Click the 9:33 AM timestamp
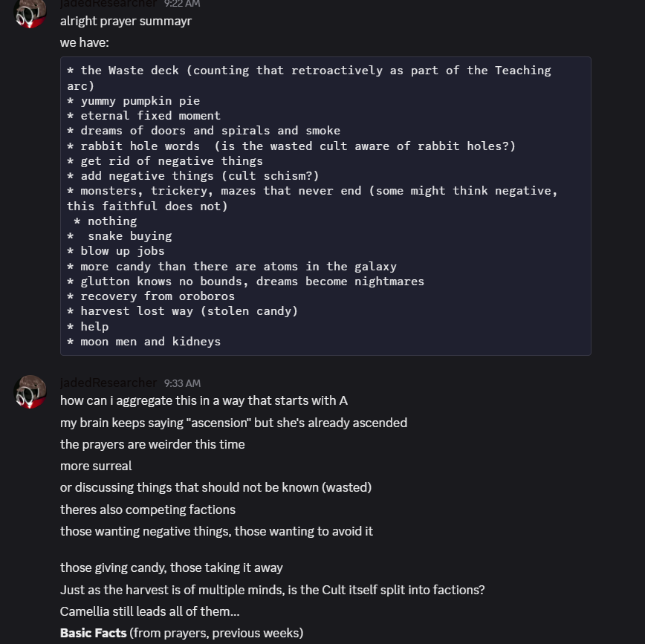This screenshot has width=645, height=644. (x=182, y=383)
